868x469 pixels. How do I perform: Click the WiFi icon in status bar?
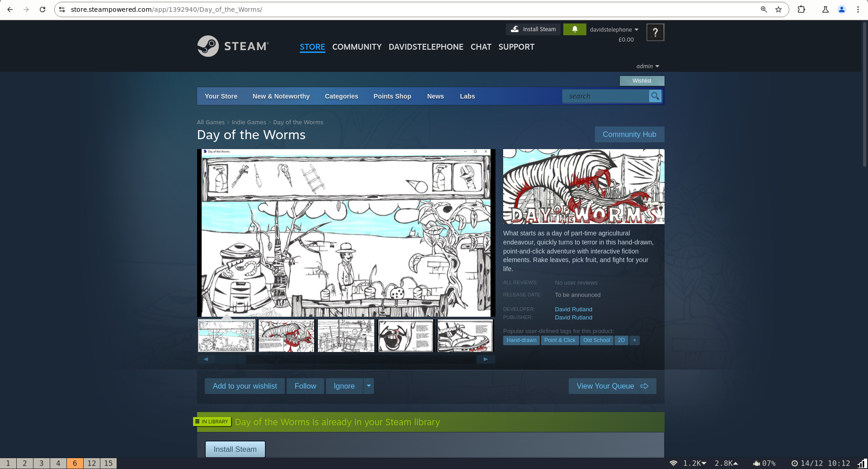tap(673, 464)
